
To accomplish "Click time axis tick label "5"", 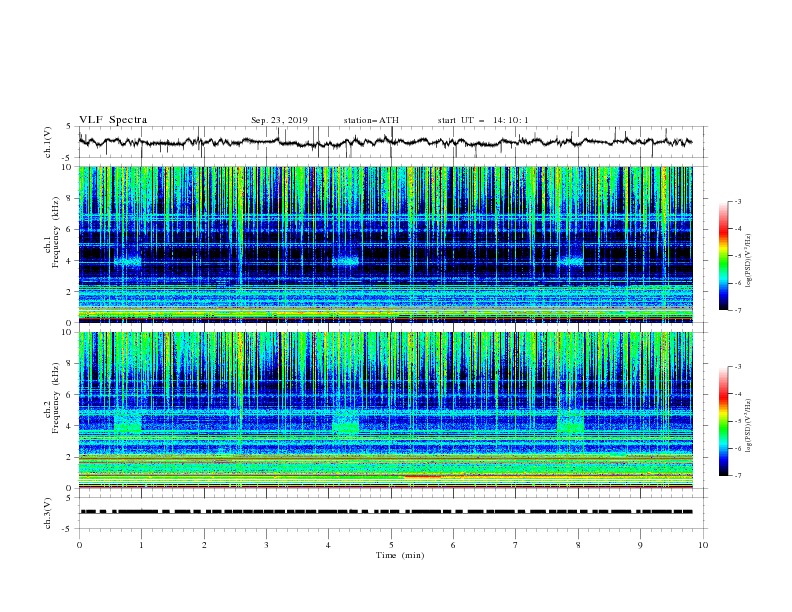I will click(391, 545).
